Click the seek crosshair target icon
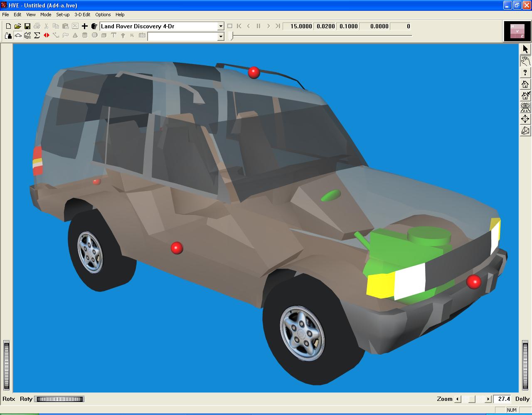 525,119
